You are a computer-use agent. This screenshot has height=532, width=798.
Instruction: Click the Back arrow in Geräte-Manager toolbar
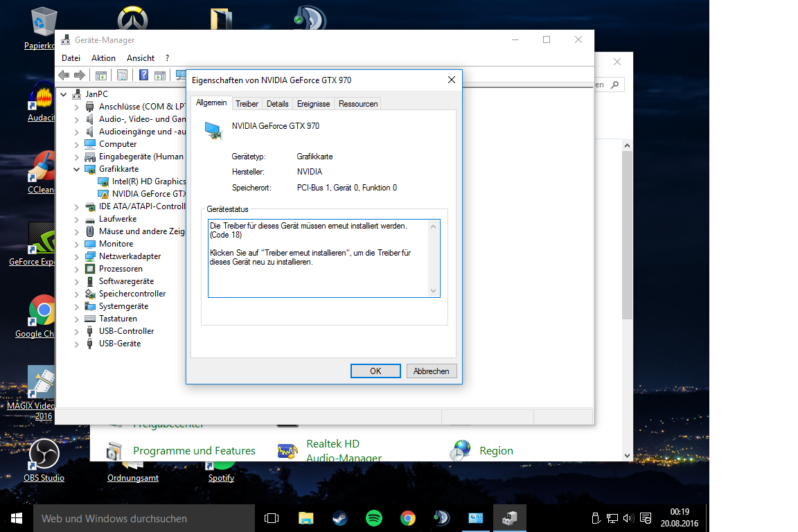(x=64, y=76)
